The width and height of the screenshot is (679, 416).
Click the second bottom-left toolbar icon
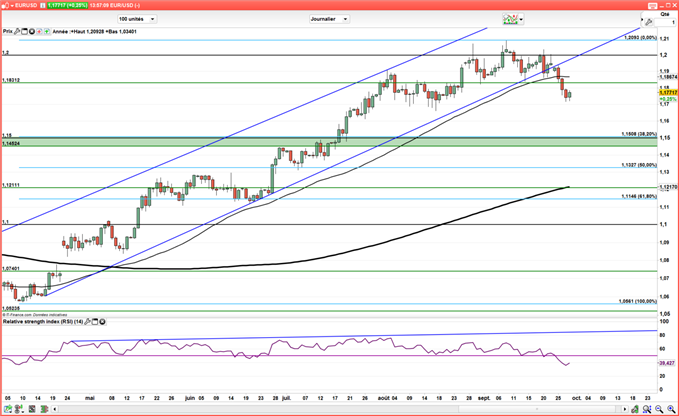19,409
